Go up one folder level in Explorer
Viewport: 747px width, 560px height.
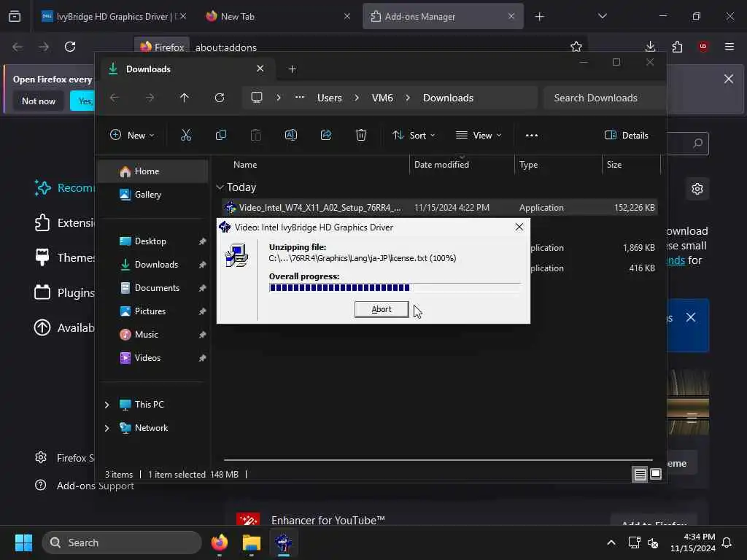pyautogui.click(x=185, y=98)
